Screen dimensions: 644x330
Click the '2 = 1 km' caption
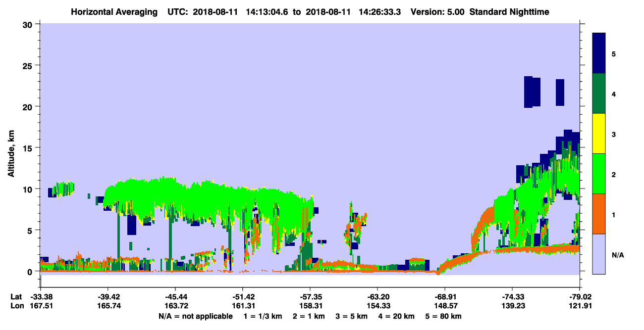click(309, 316)
